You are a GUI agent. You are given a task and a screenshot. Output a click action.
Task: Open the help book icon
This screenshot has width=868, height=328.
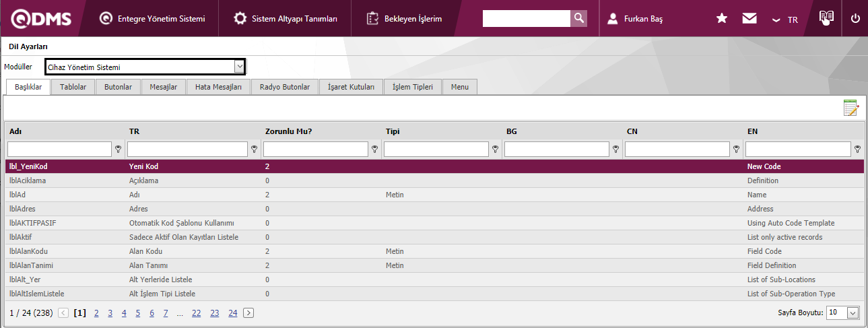click(826, 18)
